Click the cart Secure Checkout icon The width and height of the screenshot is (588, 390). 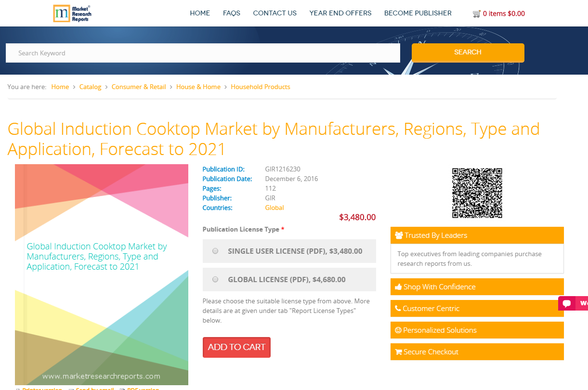click(398, 352)
